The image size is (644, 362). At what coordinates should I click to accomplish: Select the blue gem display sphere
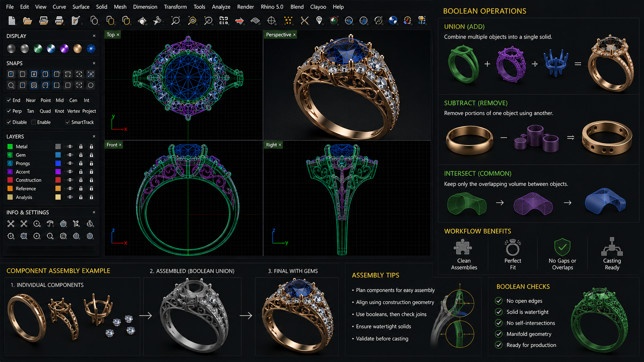pyautogui.click(x=91, y=49)
